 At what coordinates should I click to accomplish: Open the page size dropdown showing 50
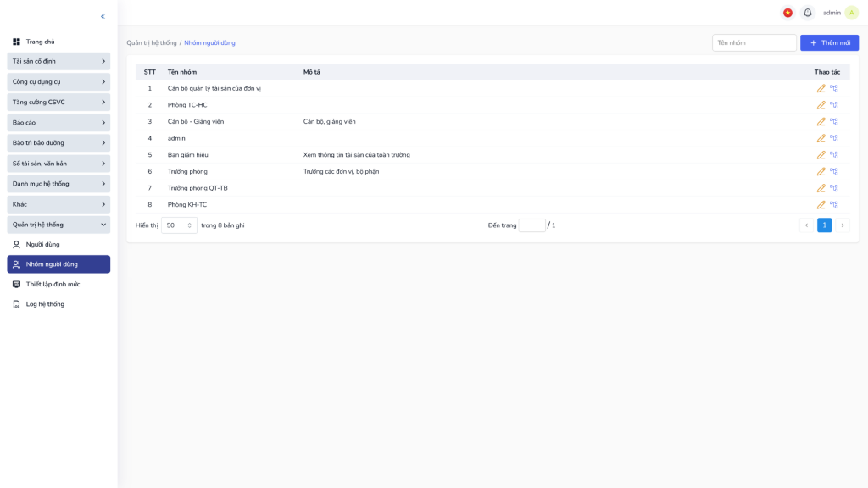click(x=179, y=225)
